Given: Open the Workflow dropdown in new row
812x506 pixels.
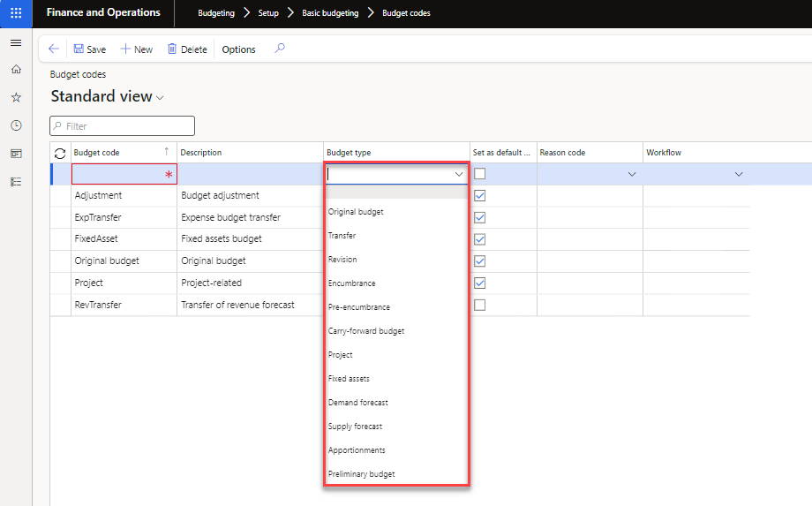Looking at the screenshot, I should 739,175.
